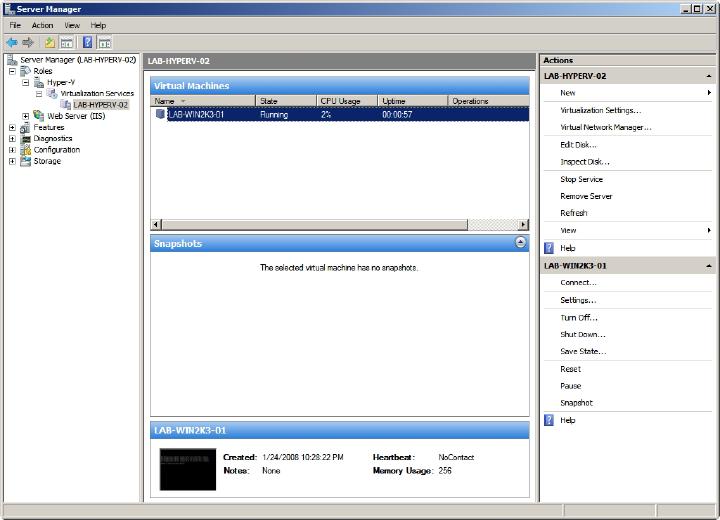720x520 pixels.
Task: Connect to the LAB-WIN2K3-01 VM
Action: tap(578, 283)
